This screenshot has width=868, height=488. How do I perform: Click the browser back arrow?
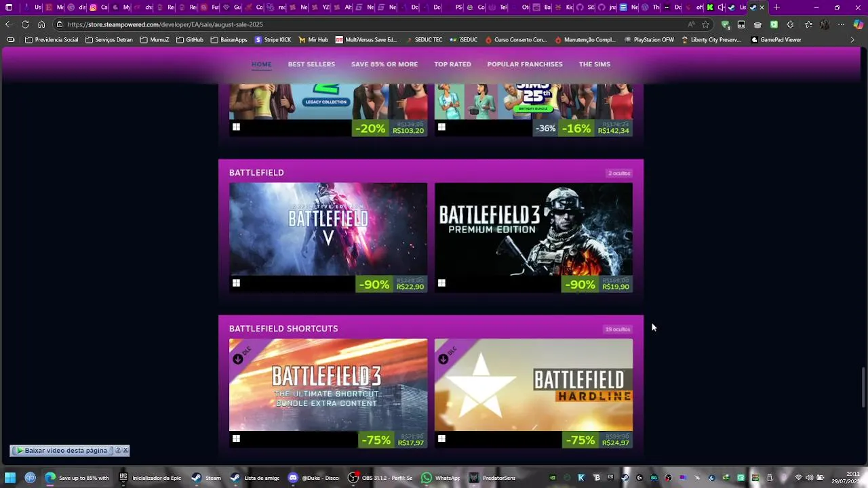pyautogui.click(x=9, y=24)
